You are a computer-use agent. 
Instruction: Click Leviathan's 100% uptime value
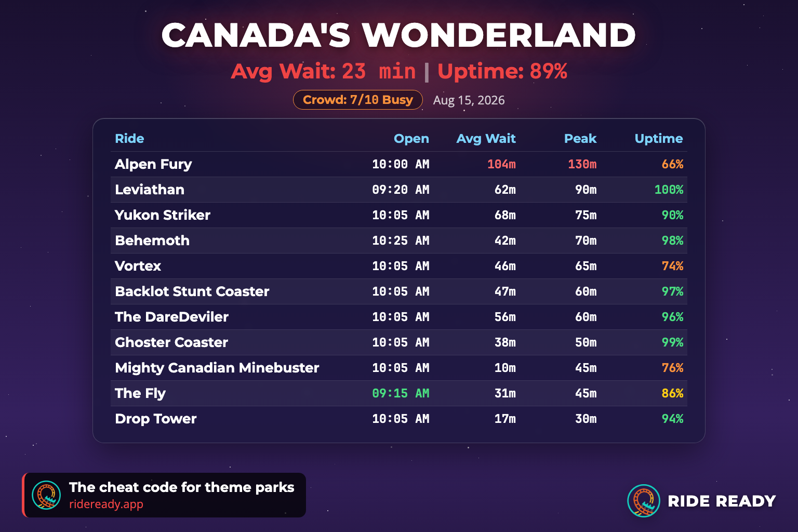click(669, 190)
